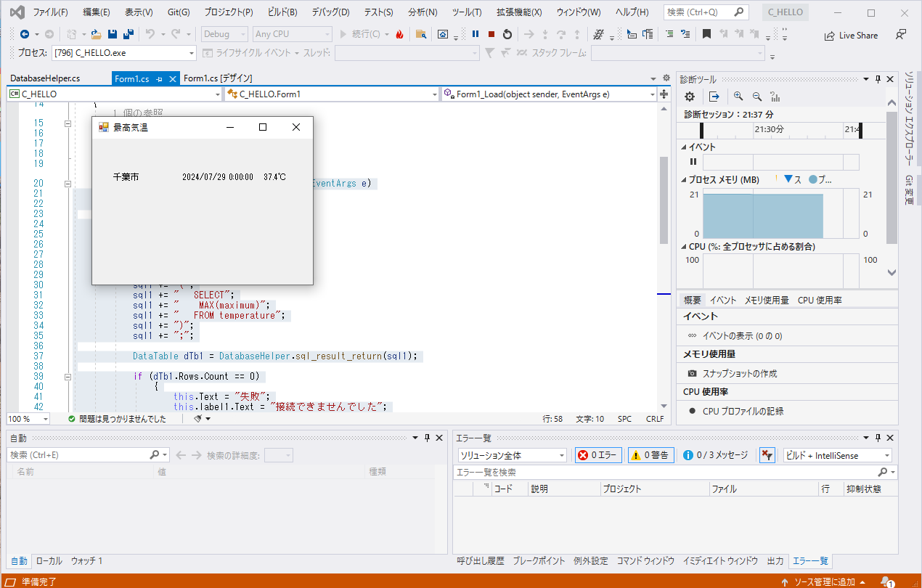Open diagnostic tools settings gear icon
Image resolution: width=922 pixels, height=588 pixels.
[x=690, y=97]
